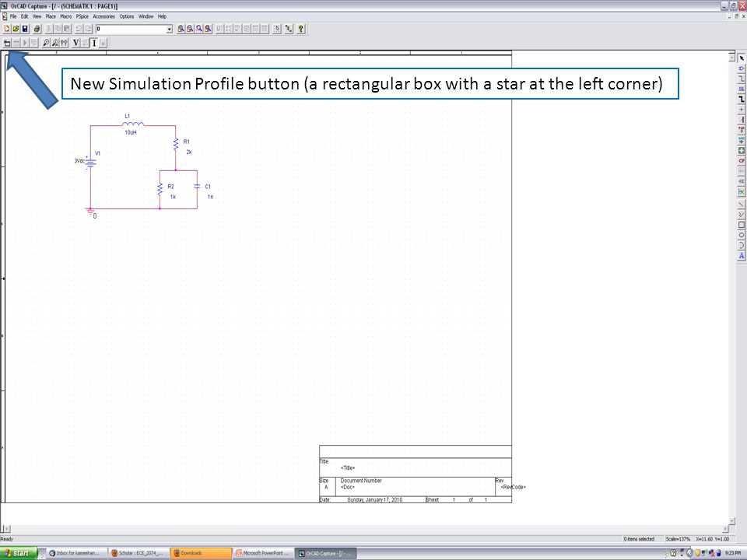
Task: Select the Place Net Alias tool
Action: coord(742,89)
